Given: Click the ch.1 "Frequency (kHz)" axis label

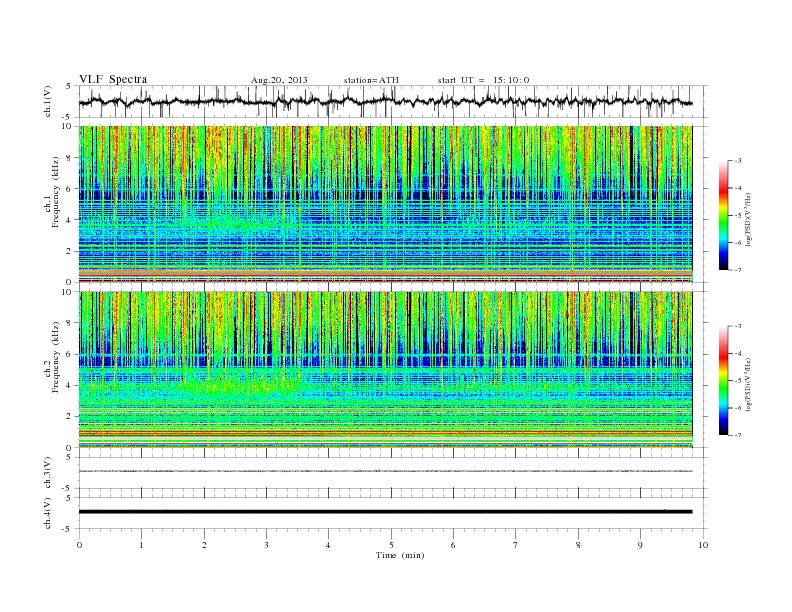Looking at the screenshot, I should pyautogui.click(x=56, y=192).
